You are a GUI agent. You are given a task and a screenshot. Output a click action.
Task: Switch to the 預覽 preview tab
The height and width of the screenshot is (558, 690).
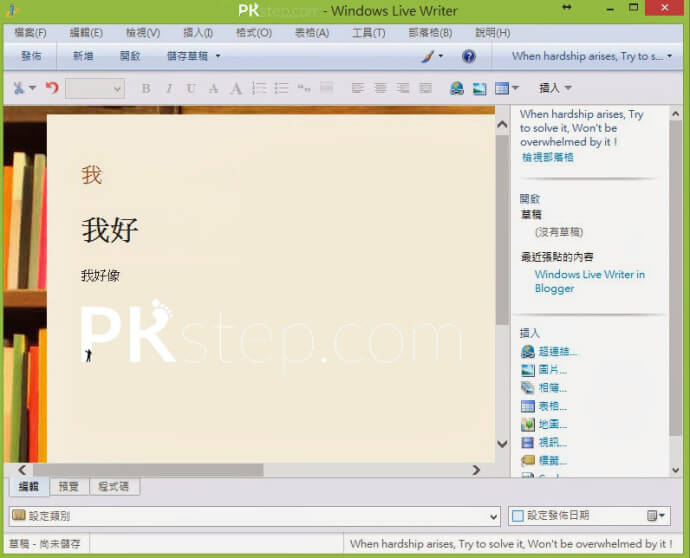(x=69, y=486)
